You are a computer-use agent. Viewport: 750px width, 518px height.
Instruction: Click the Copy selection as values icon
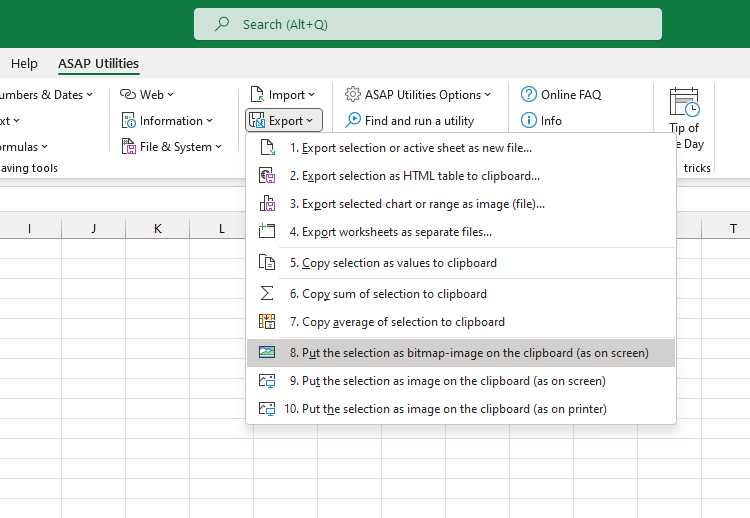[x=267, y=262]
